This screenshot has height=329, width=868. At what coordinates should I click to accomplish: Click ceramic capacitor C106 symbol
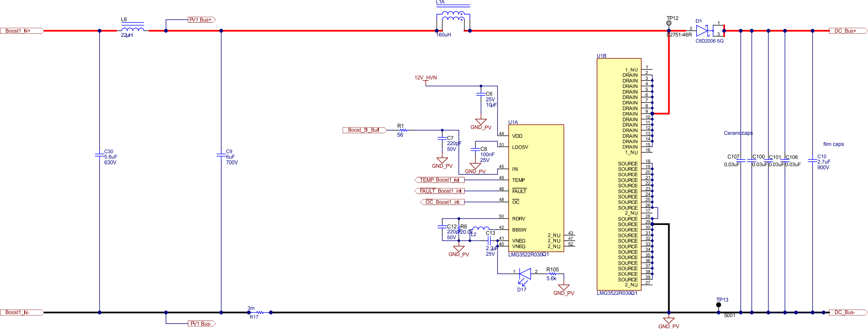pos(785,160)
